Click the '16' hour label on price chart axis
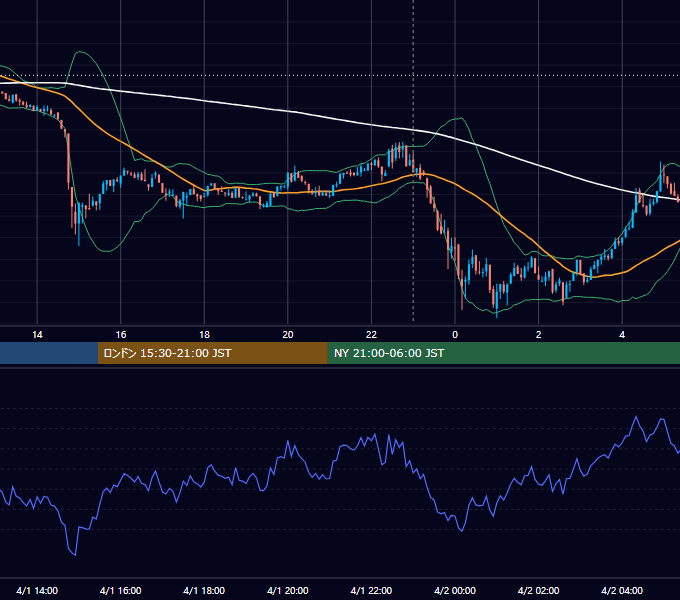The height and width of the screenshot is (600, 680). pos(121,335)
